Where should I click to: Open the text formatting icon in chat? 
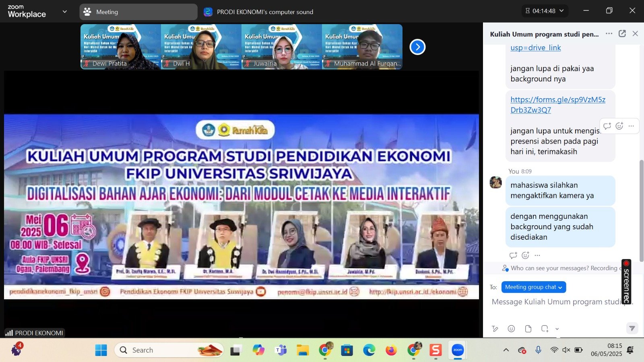[495, 329]
